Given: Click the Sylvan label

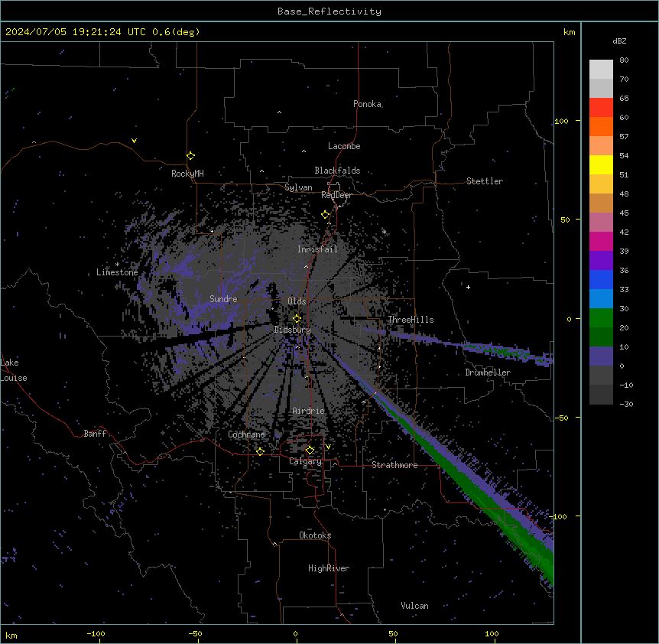Looking at the screenshot, I should [x=298, y=187].
